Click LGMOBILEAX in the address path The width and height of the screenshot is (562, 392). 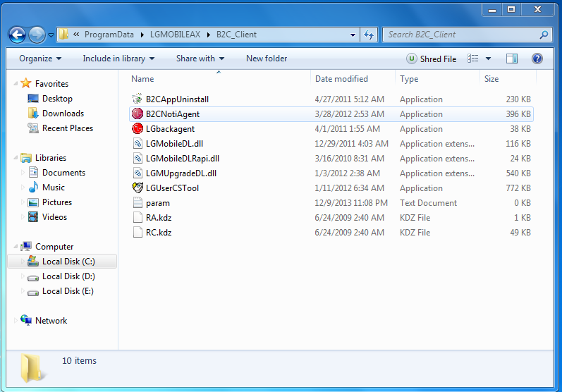175,35
